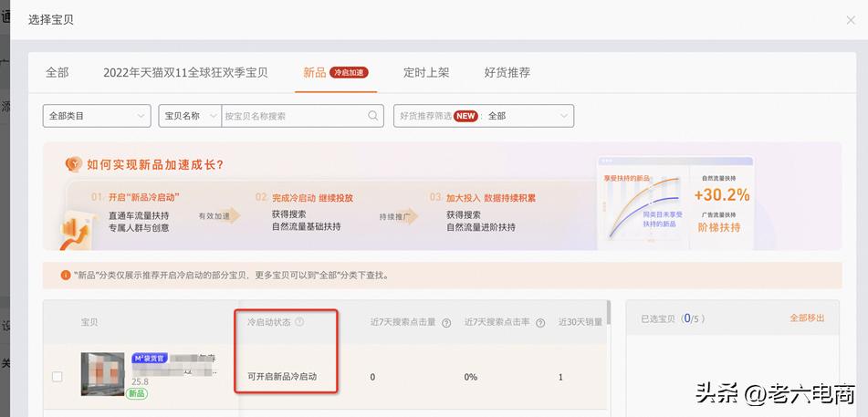The height and width of the screenshot is (417, 868).
Task: Open the 好货推荐 tab
Action: click(507, 73)
